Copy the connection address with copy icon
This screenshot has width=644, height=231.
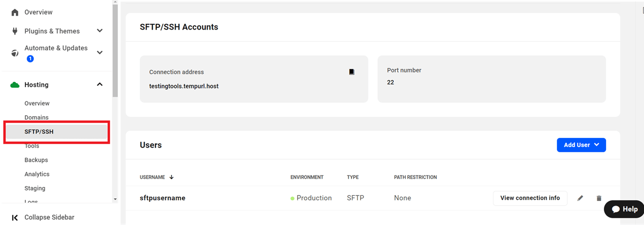click(352, 72)
